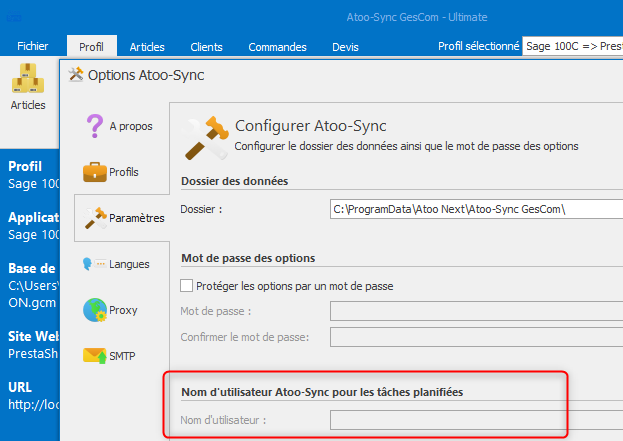Click the http://loc URL value text

pyautogui.click(x=34, y=404)
